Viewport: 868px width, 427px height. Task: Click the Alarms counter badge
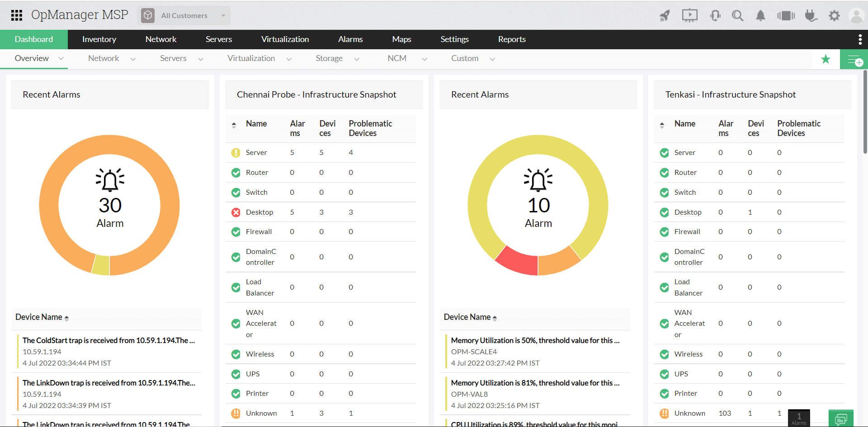coord(799,418)
